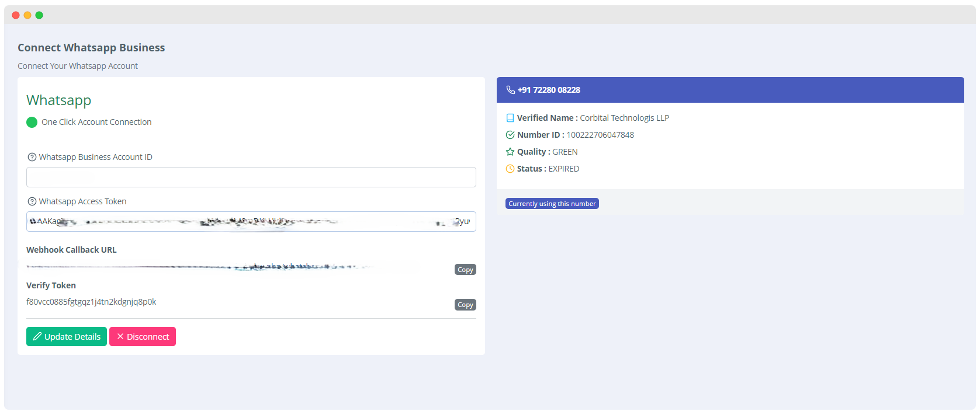Copy the Webhook Callback URL
980x415 pixels.
click(x=465, y=270)
